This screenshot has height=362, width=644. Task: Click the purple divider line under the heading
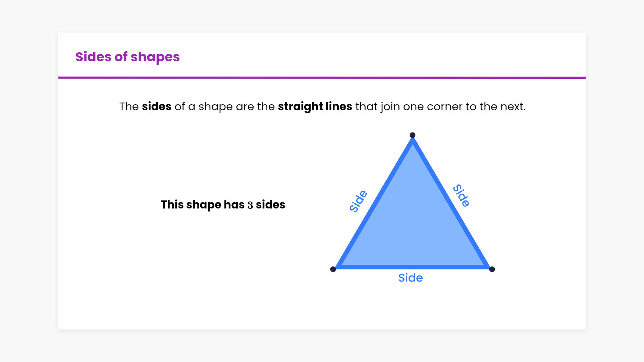(322, 78)
